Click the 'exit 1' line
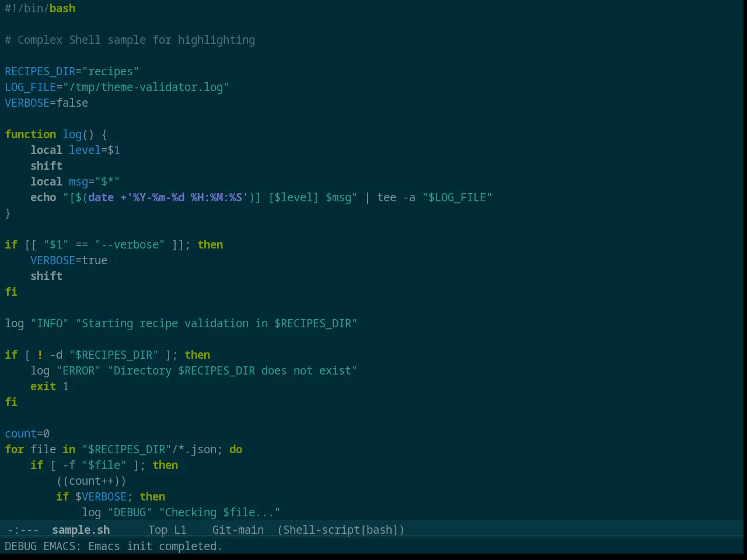 click(50, 386)
